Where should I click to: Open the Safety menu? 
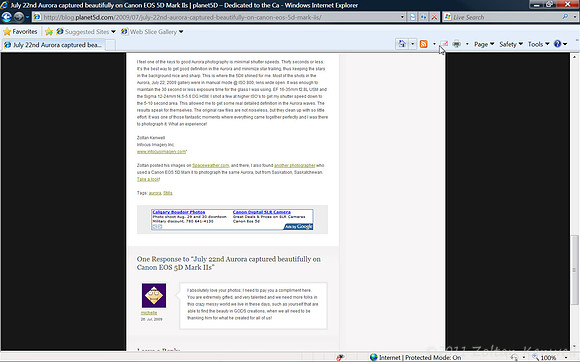click(511, 44)
